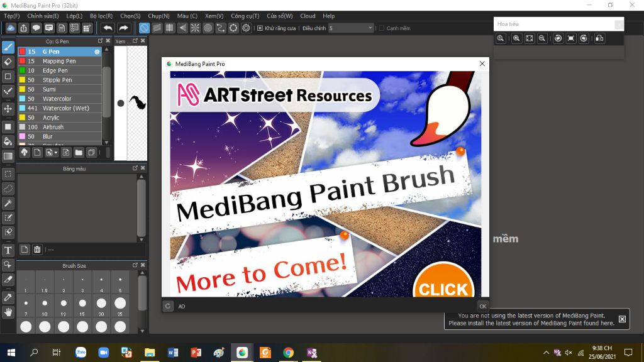Open snap settings gear icon
Screen dimensions: 644x362
point(246,28)
